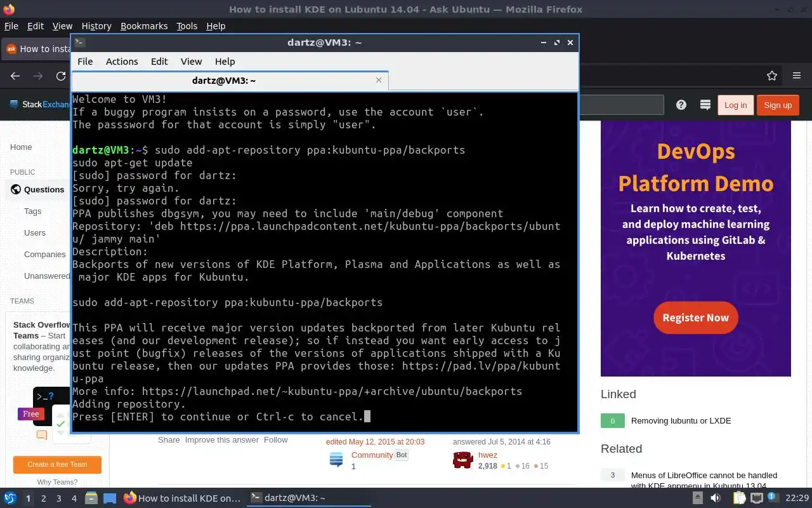
Task: Click the Why Teams? link
Action: click(57, 482)
